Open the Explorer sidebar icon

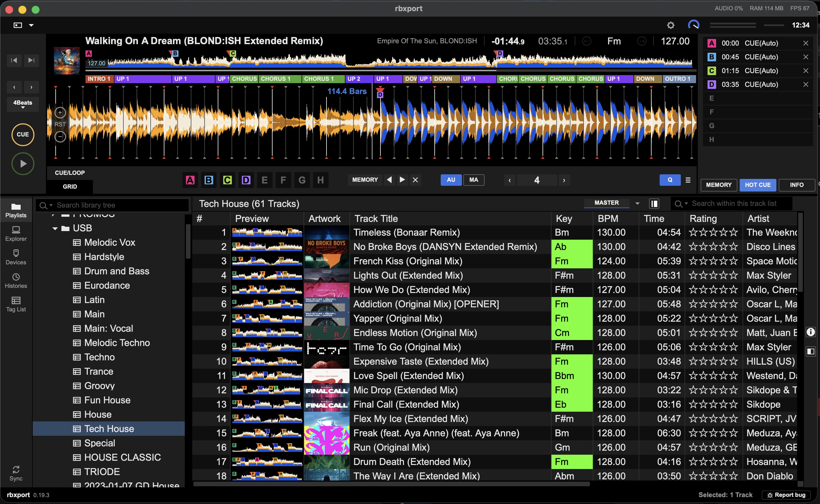16,234
